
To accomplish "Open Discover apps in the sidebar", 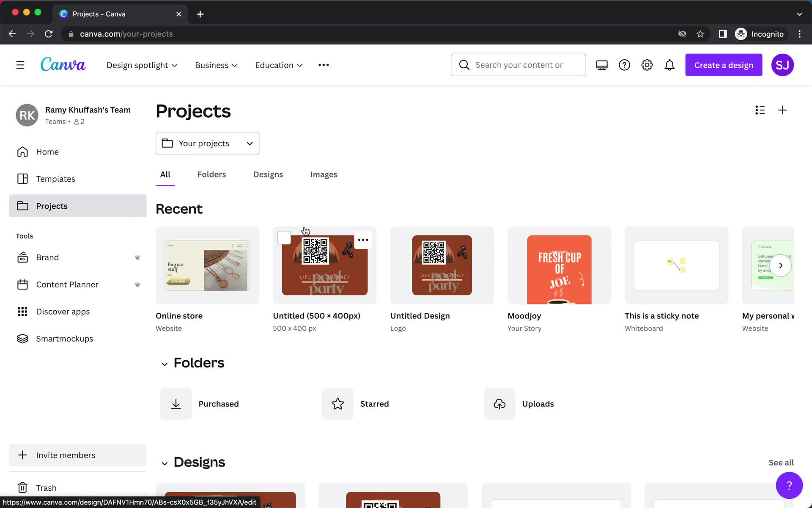I will coord(78,312).
